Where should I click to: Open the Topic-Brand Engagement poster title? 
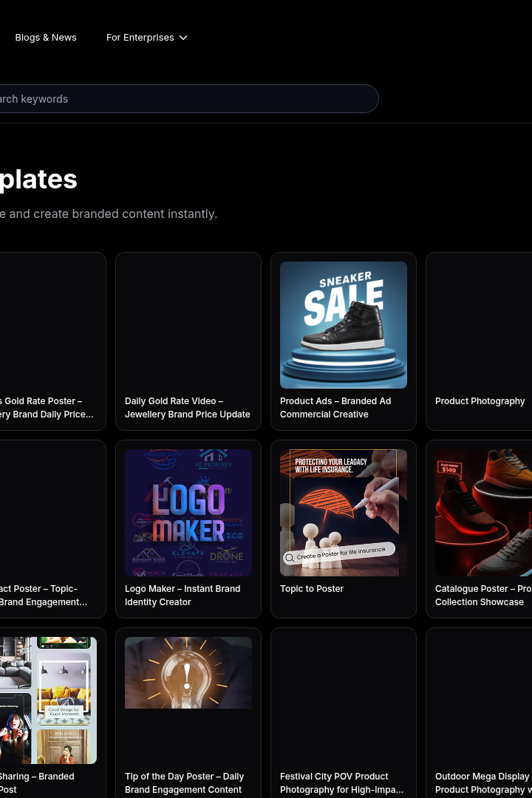(44, 595)
